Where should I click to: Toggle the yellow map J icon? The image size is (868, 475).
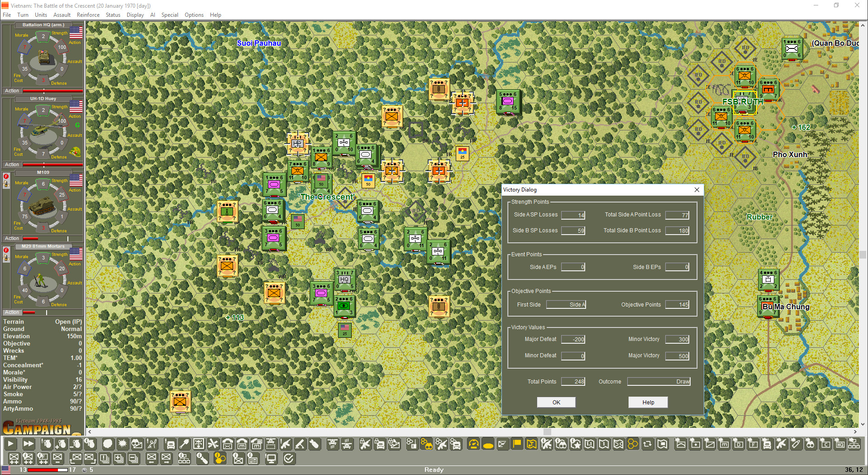(531, 444)
